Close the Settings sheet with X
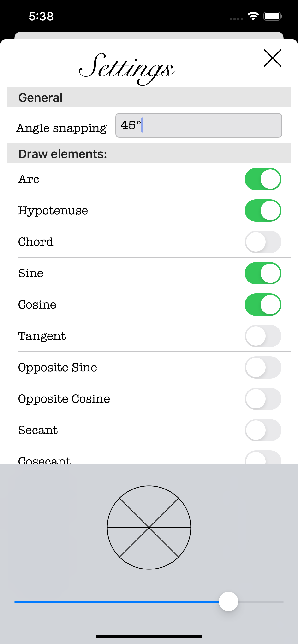 tap(273, 58)
